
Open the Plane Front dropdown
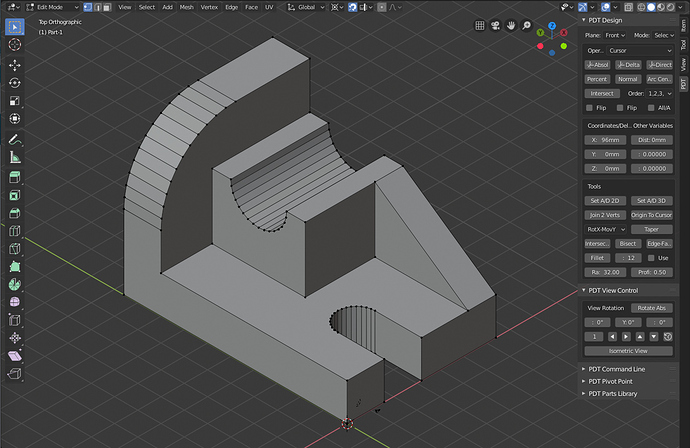(615, 35)
